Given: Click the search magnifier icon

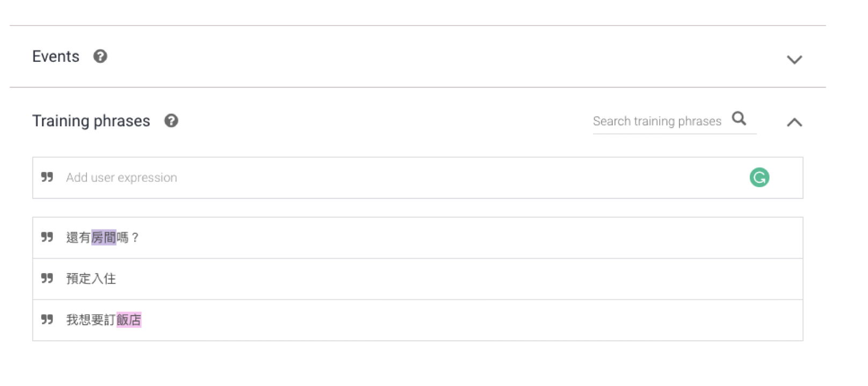Looking at the screenshot, I should (x=739, y=118).
